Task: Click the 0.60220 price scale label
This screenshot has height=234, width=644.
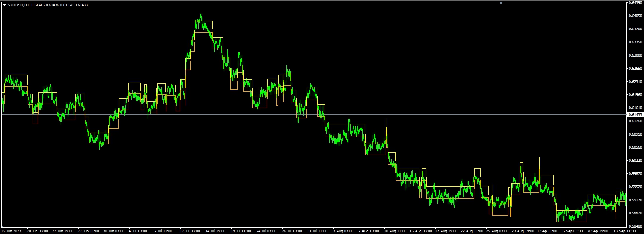Action: point(635,160)
